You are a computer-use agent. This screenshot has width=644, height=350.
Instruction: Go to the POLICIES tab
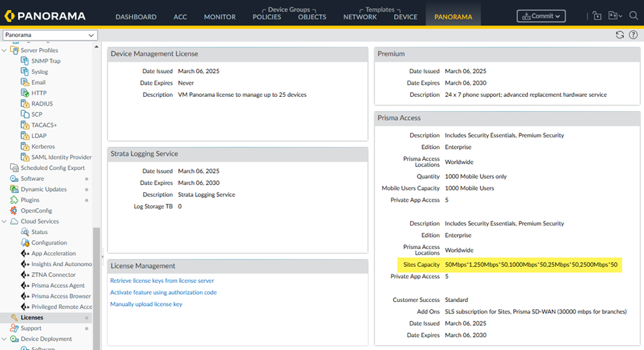pos(266,17)
